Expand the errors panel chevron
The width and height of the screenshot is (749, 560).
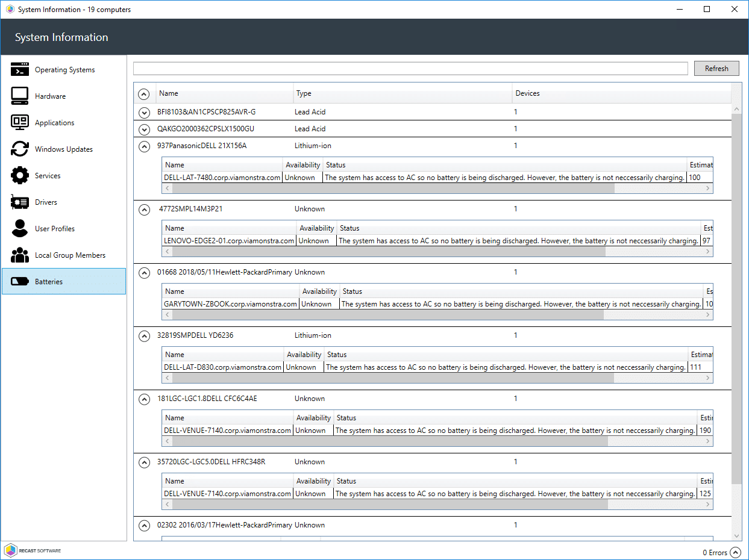pyautogui.click(x=735, y=552)
